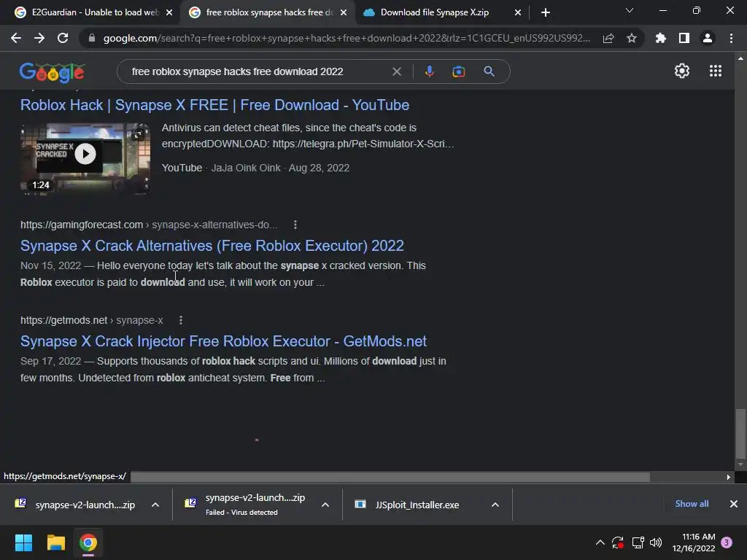Start voice search with microphone
747x560 pixels.
(x=429, y=71)
